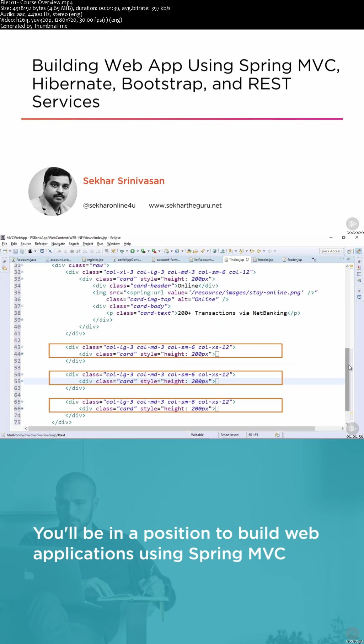Click the web browser globe icon

click(214, 251)
